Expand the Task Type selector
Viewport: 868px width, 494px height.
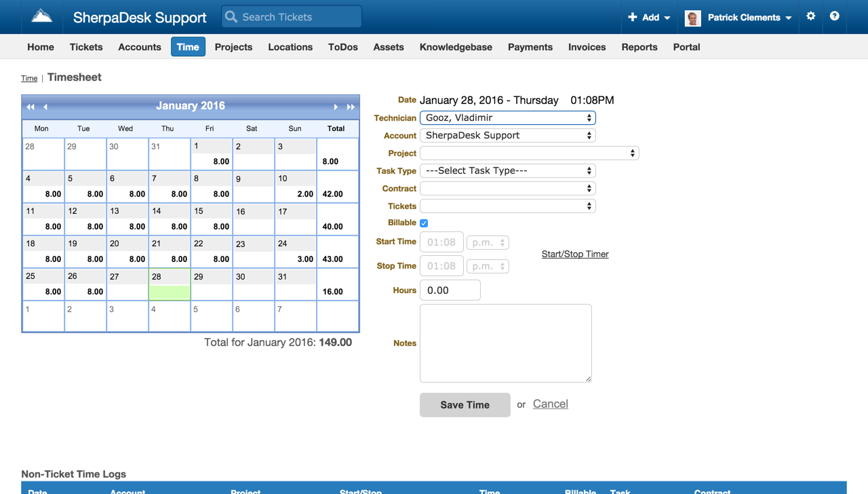pos(507,171)
